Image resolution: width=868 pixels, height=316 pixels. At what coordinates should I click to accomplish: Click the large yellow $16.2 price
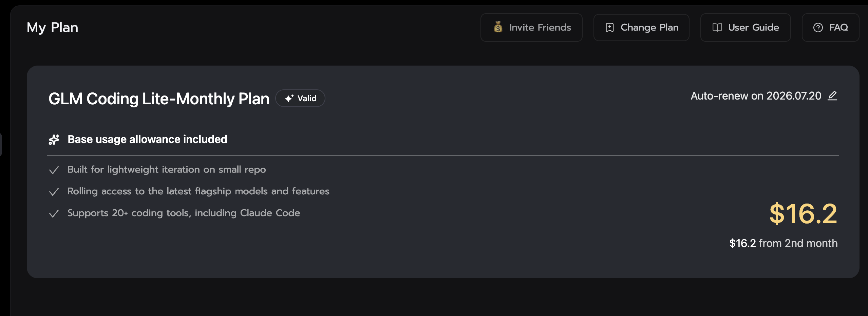(803, 214)
